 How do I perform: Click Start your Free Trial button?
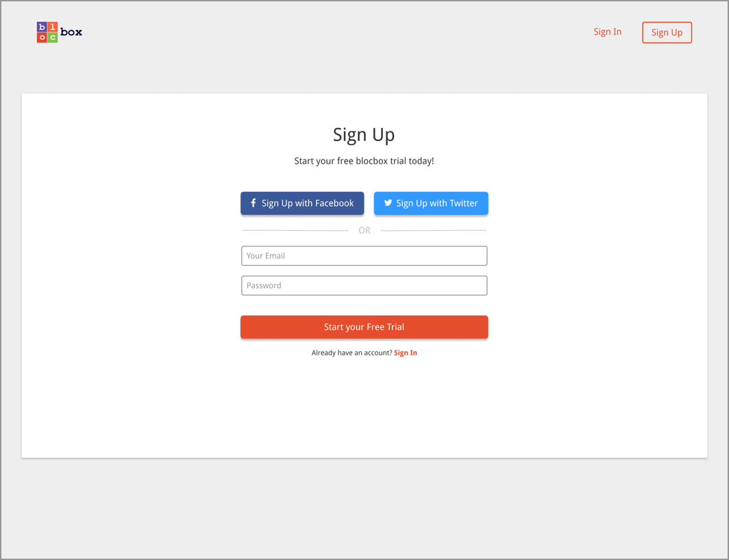364,327
